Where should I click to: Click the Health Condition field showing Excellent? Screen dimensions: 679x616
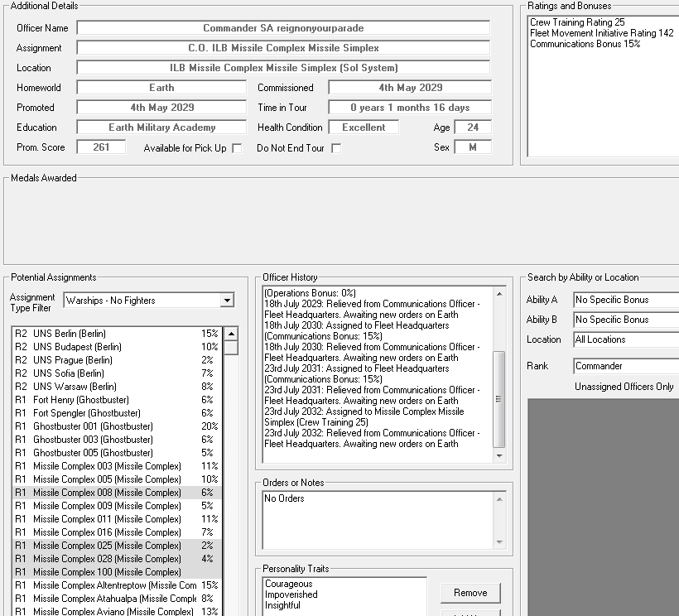(x=364, y=128)
